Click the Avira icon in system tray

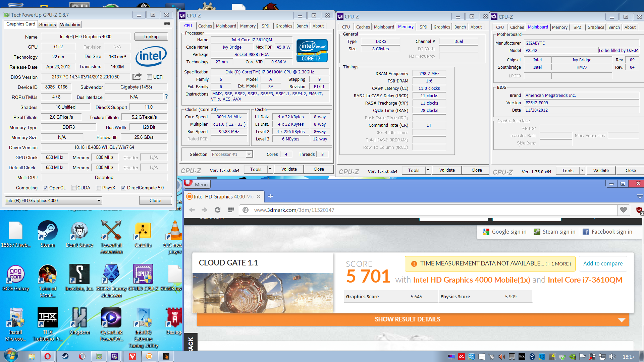tap(462, 357)
